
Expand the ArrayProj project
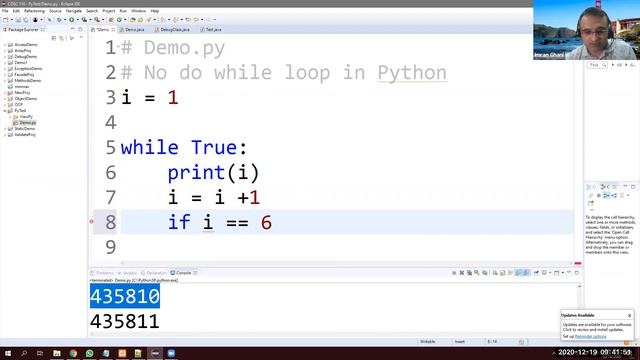5,51
